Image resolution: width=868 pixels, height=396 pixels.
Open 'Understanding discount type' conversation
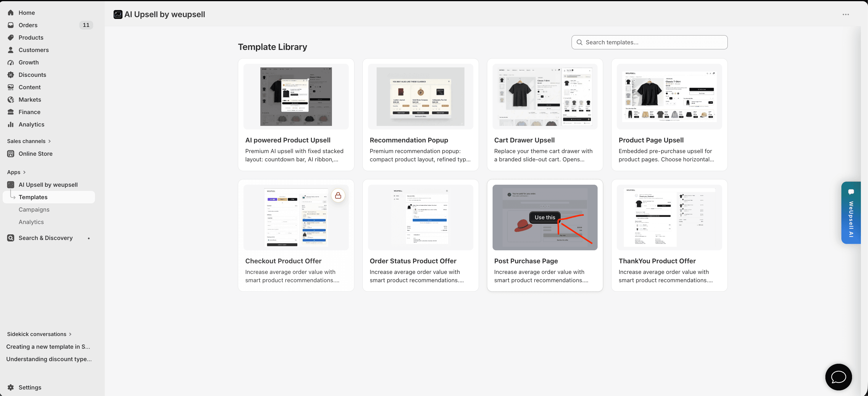point(49,359)
